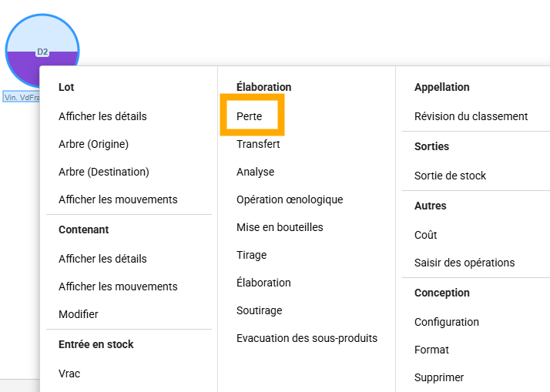The image size is (550, 392).
Task: Choose Sortie de stock
Action: 450,176
